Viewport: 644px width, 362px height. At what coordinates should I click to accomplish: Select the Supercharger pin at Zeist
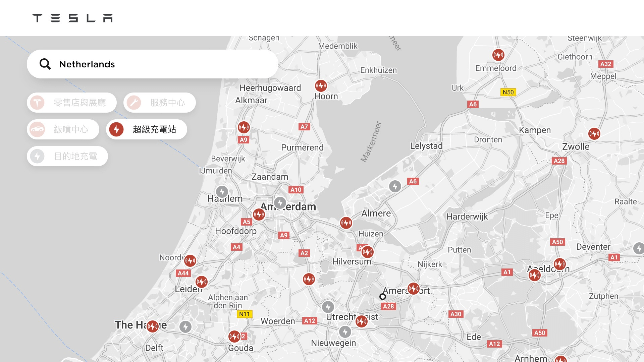click(362, 321)
